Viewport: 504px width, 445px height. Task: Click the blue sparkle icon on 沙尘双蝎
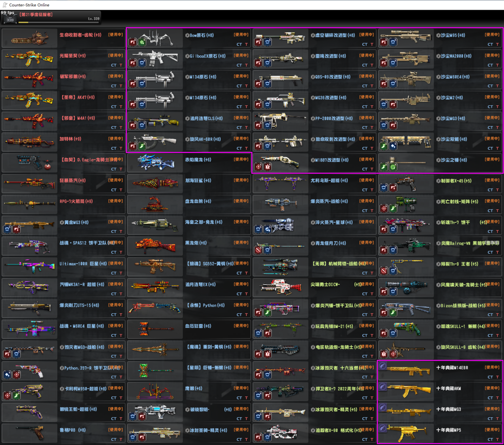pyautogui.click(x=393, y=146)
